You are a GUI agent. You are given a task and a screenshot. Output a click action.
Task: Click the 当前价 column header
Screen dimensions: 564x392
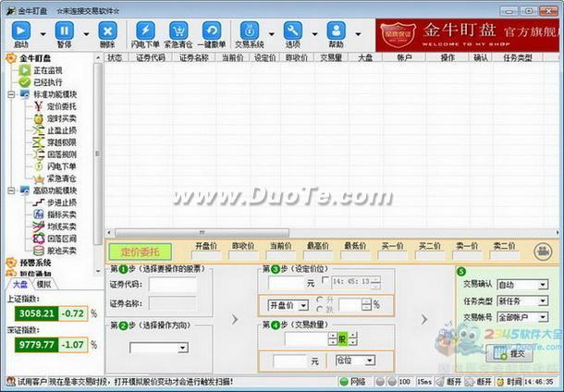coord(232,57)
